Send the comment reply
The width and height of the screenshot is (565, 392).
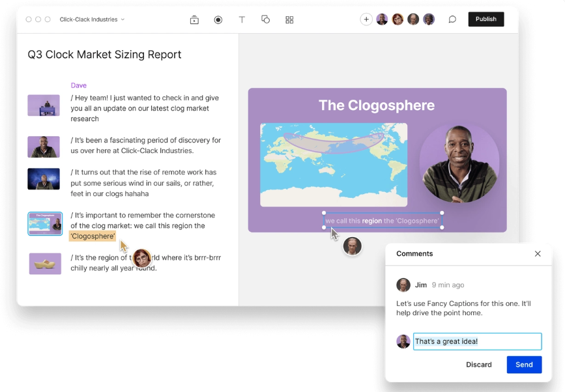(x=524, y=365)
